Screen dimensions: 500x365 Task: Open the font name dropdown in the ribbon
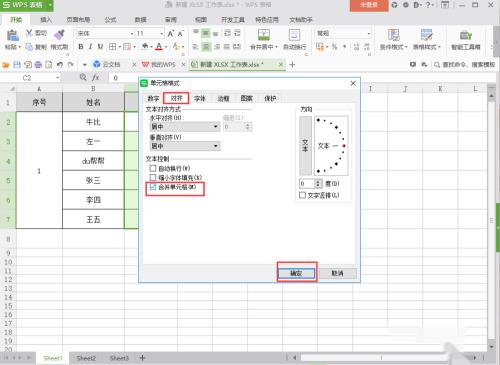click(x=131, y=33)
